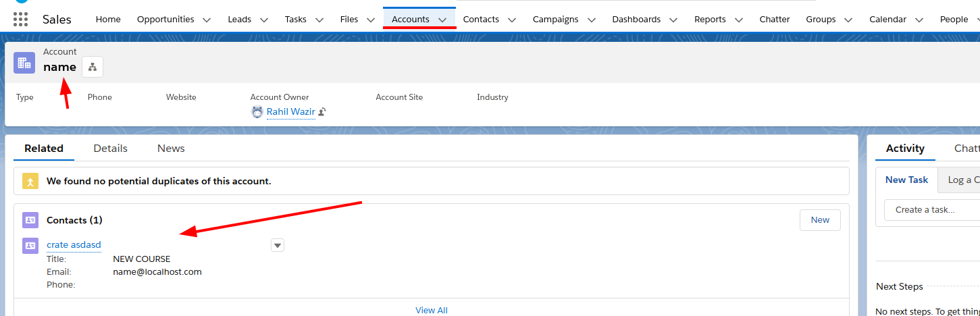This screenshot has height=316, width=980.
Task: Click the View All contacts link
Action: (431, 310)
